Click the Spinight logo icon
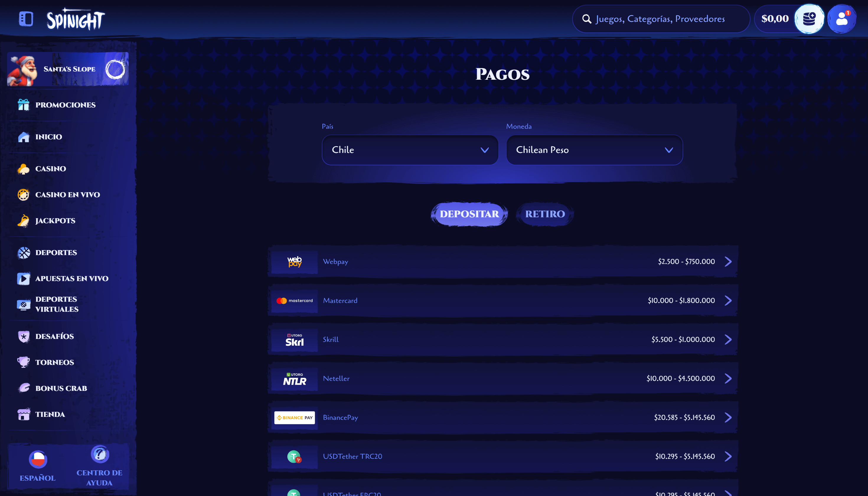Screen dimensions: 868x496 (75, 19)
